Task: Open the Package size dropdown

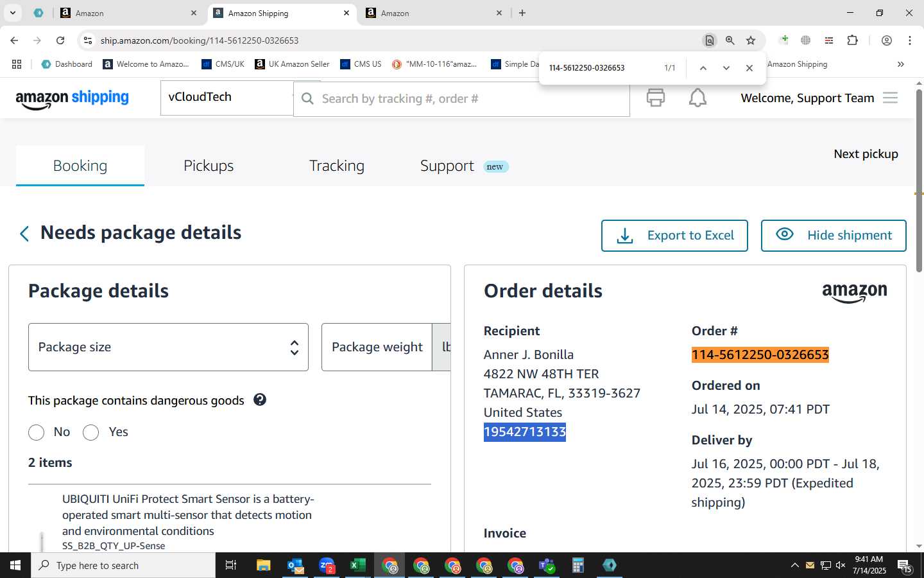Action: pyautogui.click(x=168, y=347)
